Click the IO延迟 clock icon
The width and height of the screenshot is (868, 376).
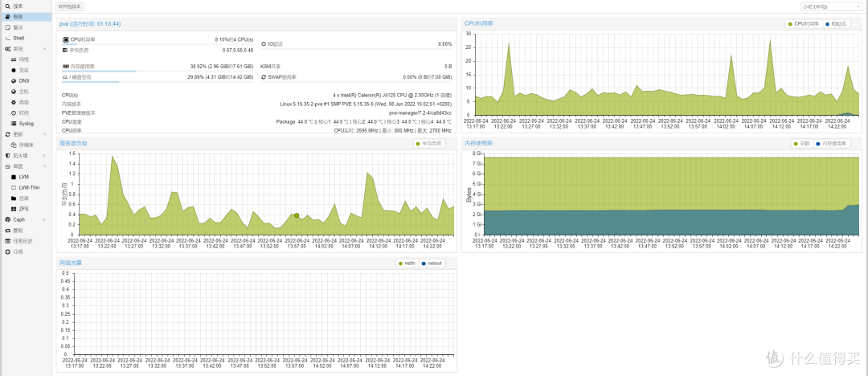point(264,43)
